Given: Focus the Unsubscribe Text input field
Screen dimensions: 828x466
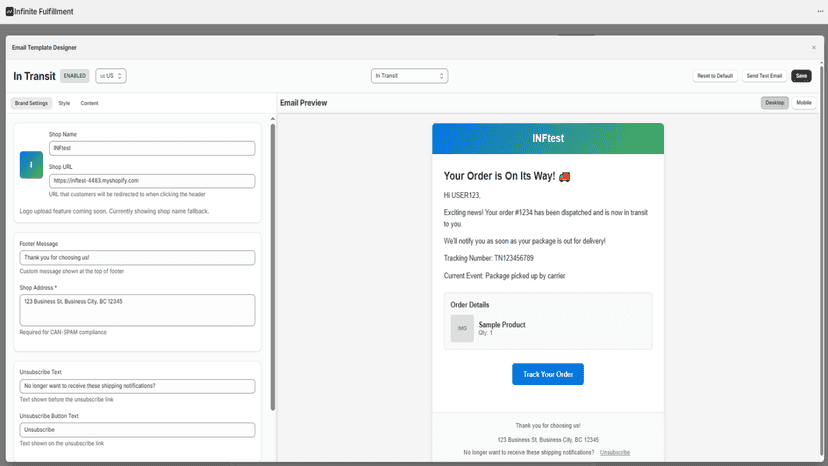Looking at the screenshot, I should (137, 386).
